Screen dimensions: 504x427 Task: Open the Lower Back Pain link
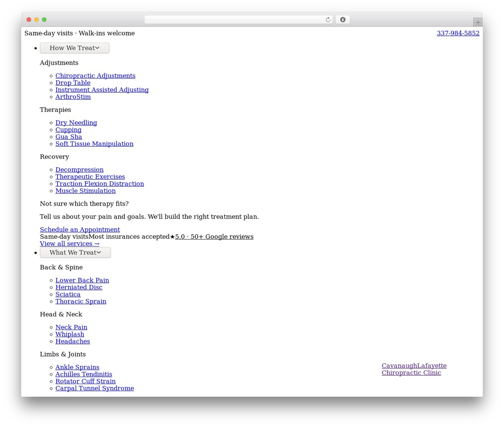point(82,280)
